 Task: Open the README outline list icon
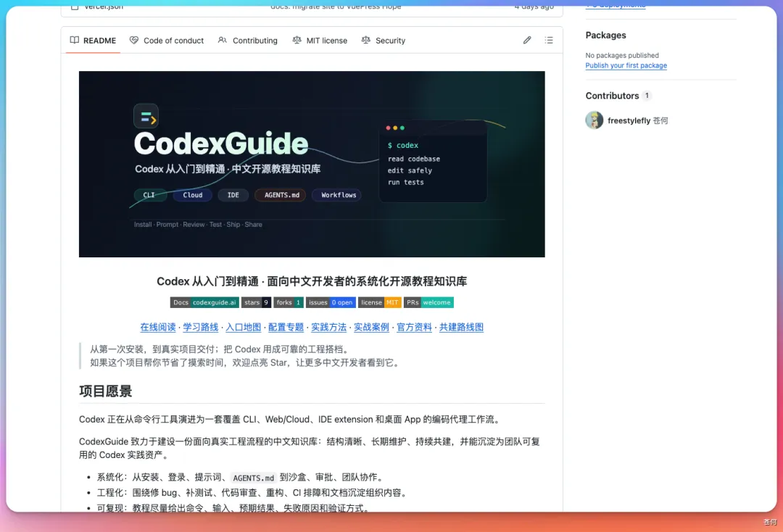pyautogui.click(x=549, y=40)
